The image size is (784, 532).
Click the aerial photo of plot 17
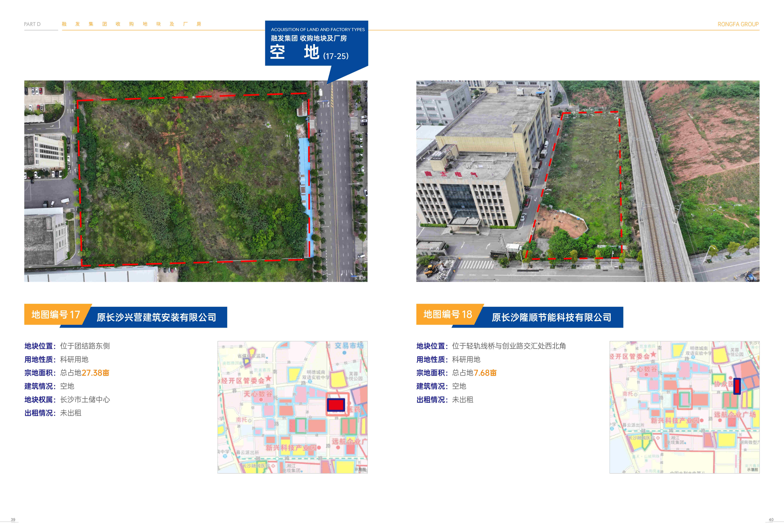196,181
